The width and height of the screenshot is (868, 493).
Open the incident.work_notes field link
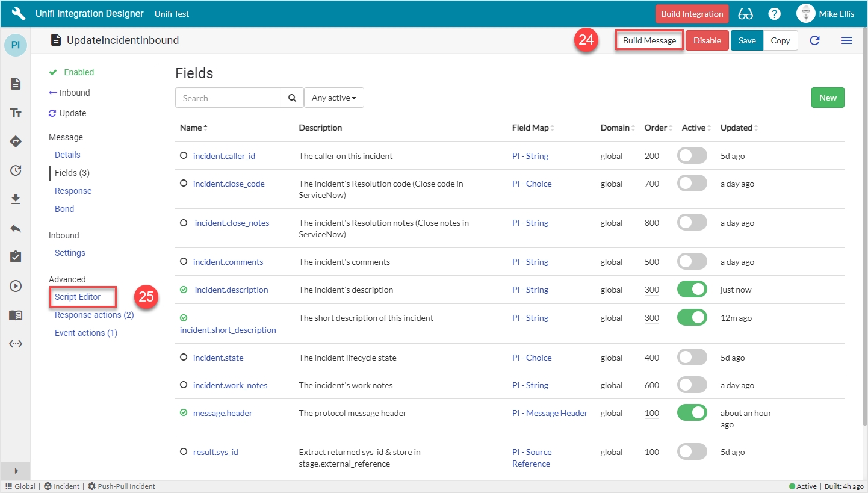pos(230,385)
